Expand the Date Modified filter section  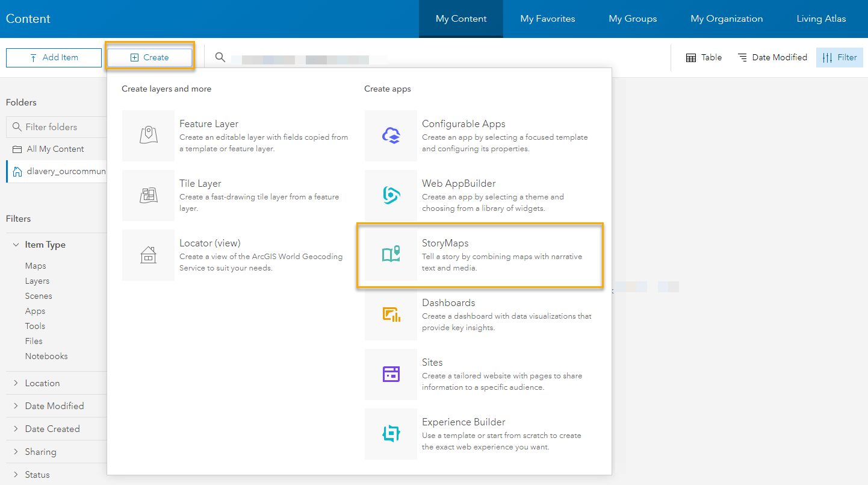click(x=54, y=406)
